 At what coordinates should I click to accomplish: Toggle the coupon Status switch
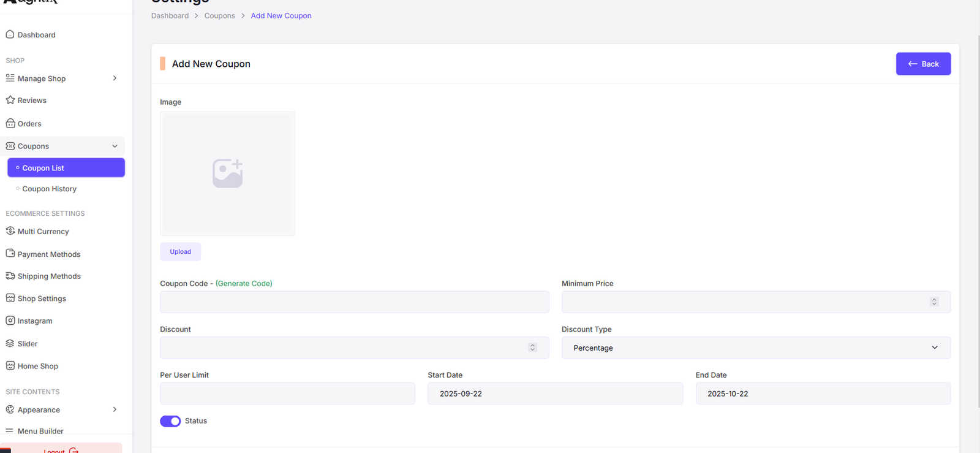point(170,421)
